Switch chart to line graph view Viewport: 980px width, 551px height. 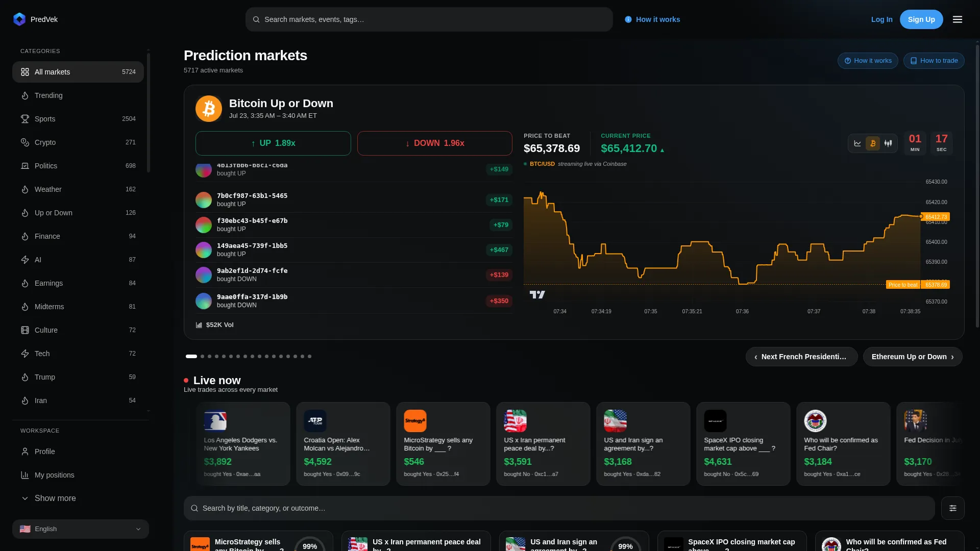857,143
